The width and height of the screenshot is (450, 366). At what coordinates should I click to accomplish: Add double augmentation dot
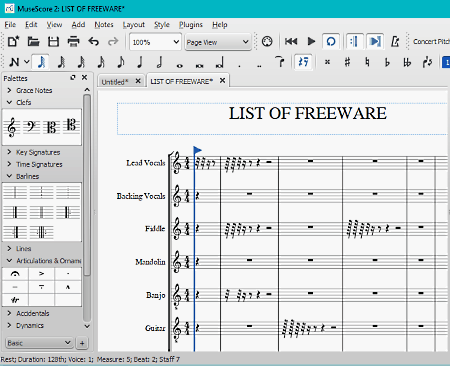259,66
